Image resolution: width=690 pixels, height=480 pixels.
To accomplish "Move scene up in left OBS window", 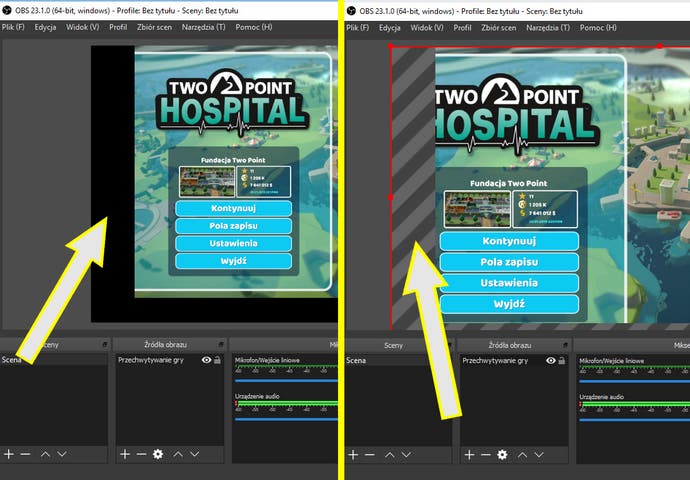I will point(45,454).
